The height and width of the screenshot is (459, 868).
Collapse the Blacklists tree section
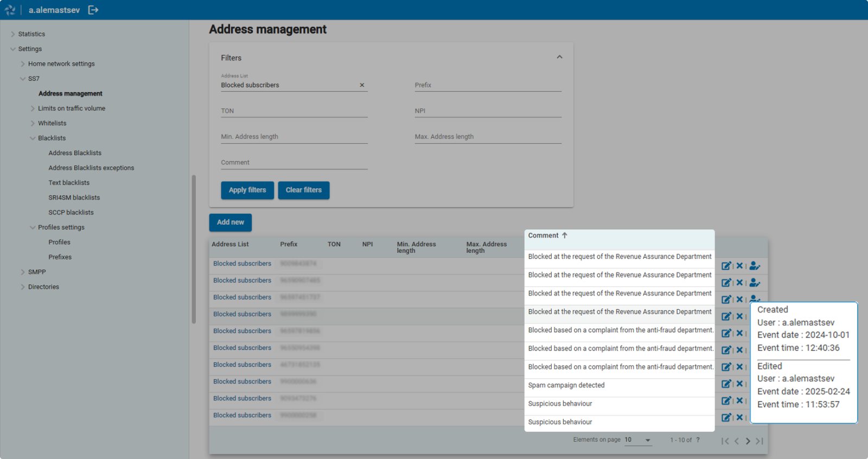coord(33,138)
